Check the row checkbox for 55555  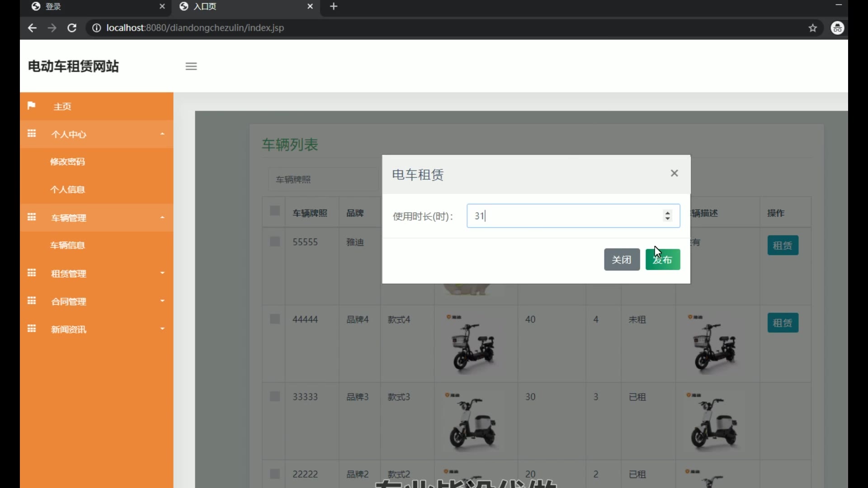click(275, 241)
